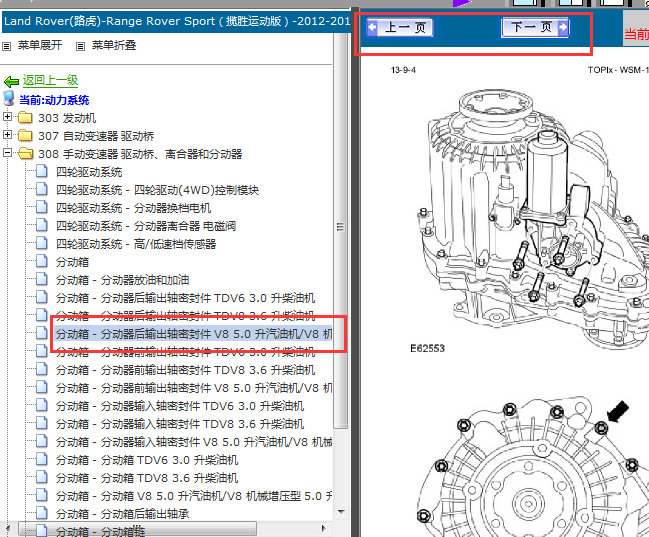Expand the 303 发动机 folder
The width and height of the screenshot is (649, 537).
click(x=7, y=117)
